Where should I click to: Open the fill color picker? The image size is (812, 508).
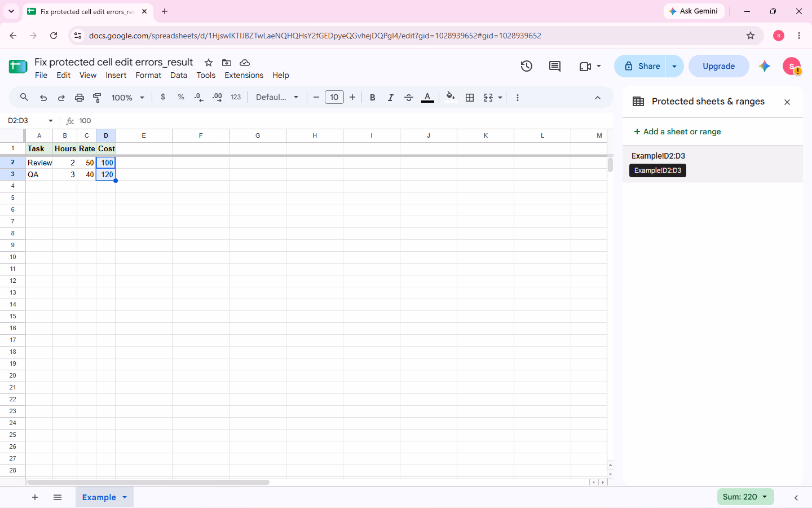(450, 97)
